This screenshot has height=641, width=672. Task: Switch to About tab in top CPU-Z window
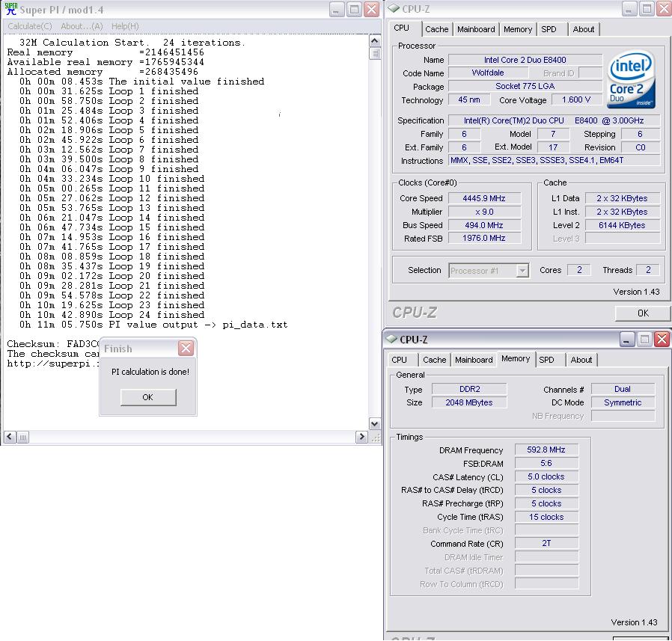pos(583,29)
